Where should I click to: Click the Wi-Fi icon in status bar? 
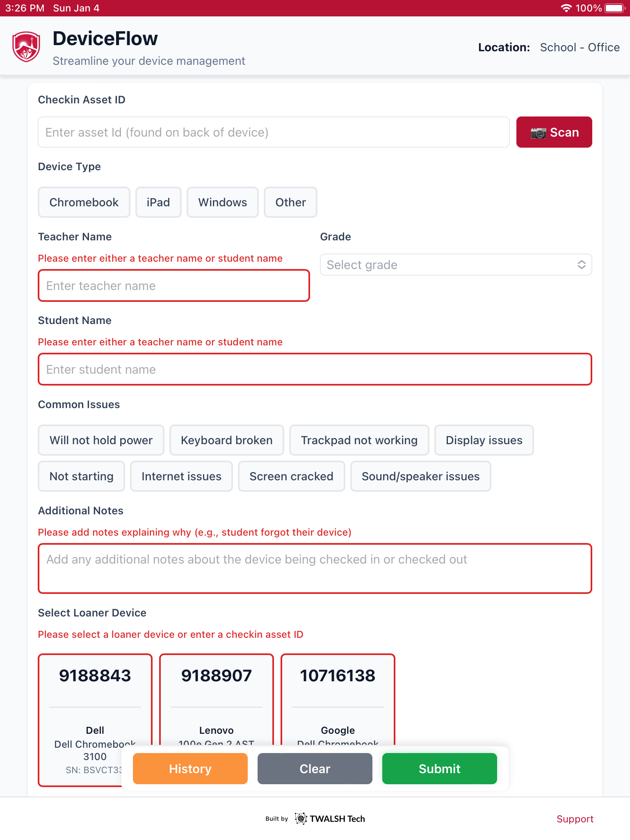coord(567,7)
